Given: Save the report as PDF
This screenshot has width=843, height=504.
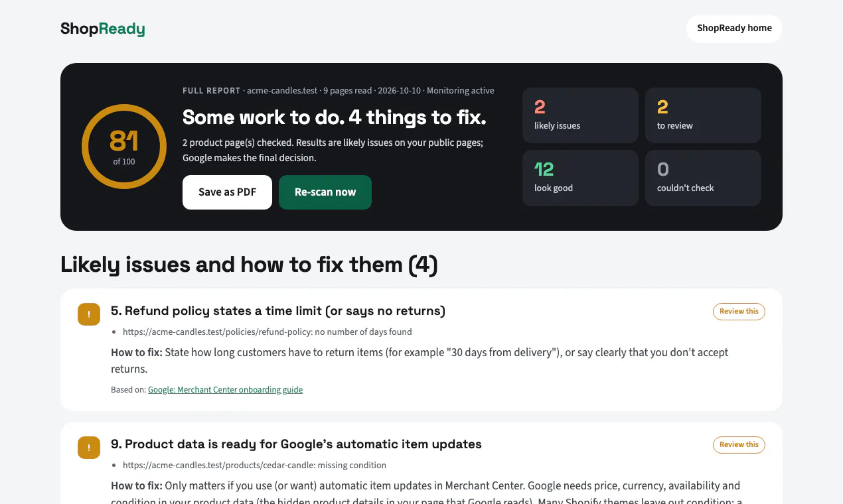Looking at the screenshot, I should point(227,192).
